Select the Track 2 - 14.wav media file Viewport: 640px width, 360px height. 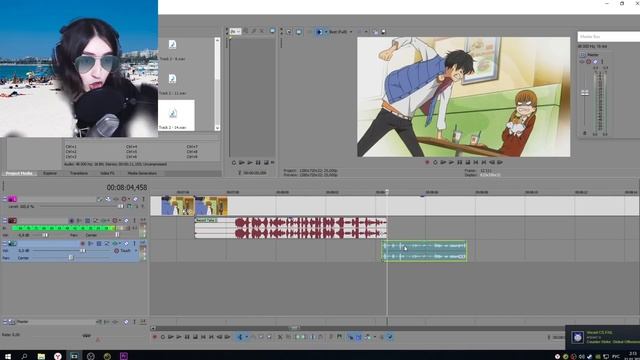[x=176, y=116]
